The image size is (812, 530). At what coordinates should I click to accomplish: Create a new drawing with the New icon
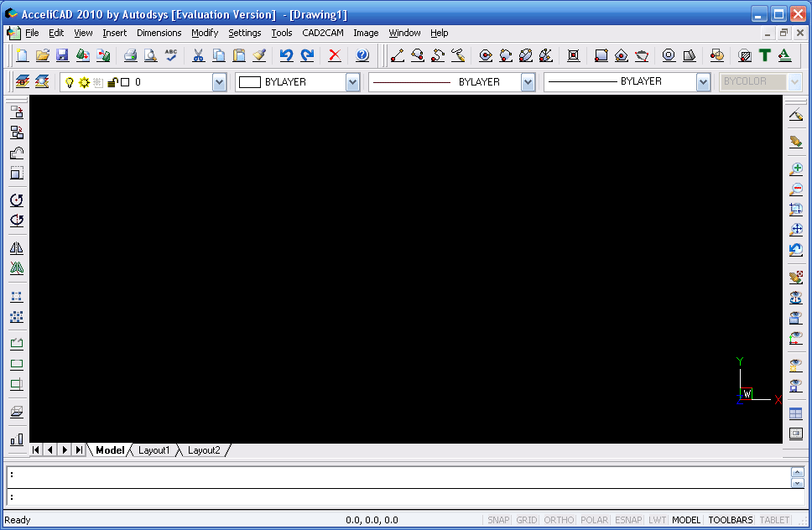coord(23,55)
